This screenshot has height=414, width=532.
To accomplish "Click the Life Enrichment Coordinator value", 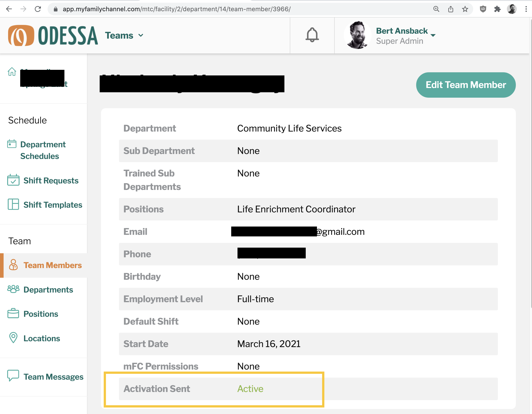I will pos(296,209).
